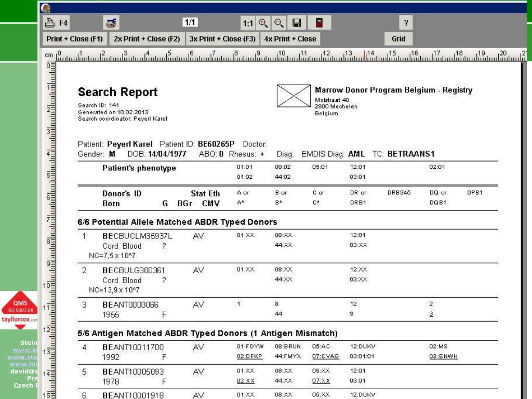Click 3x Print + Close (F3) button
Image resolution: width=532 pixels, height=399 pixels.
click(222, 38)
